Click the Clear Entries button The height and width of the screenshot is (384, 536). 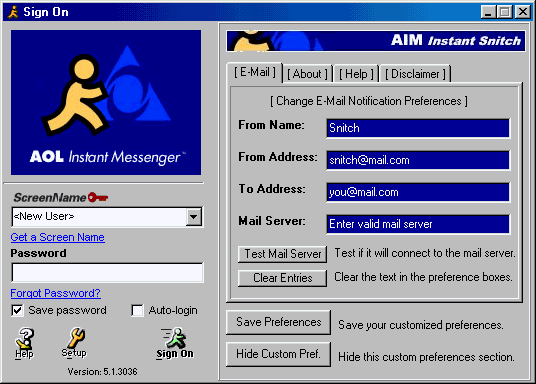click(x=282, y=278)
